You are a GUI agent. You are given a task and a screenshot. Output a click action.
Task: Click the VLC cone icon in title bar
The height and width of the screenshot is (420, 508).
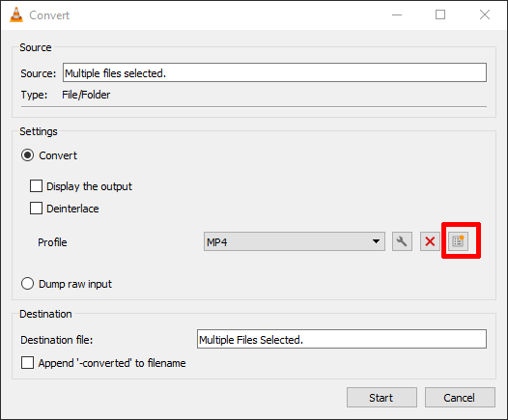point(16,14)
